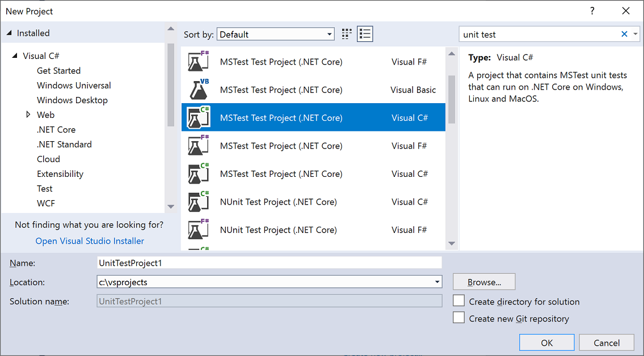Close the New Project dialog

point(625,11)
